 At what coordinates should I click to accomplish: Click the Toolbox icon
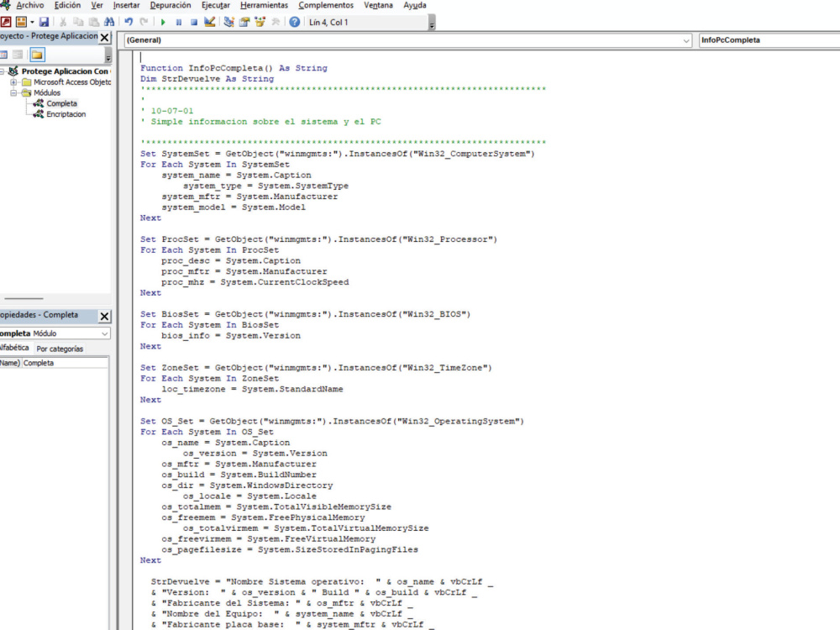click(276, 22)
